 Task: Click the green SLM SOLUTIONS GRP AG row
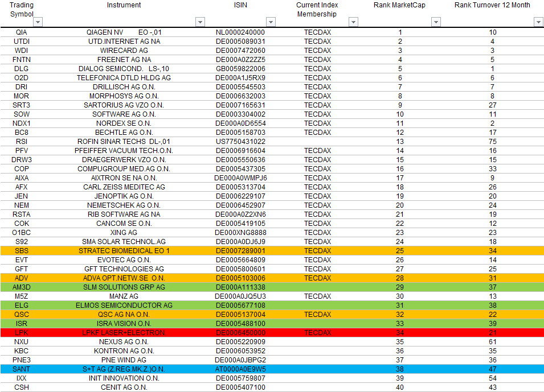pyautogui.click(x=124, y=287)
